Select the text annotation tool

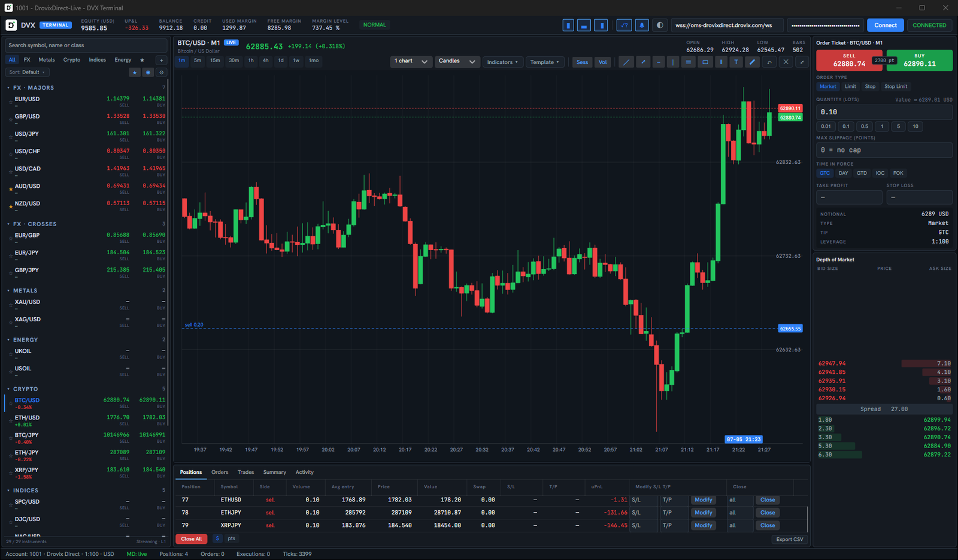[x=736, y=62]
